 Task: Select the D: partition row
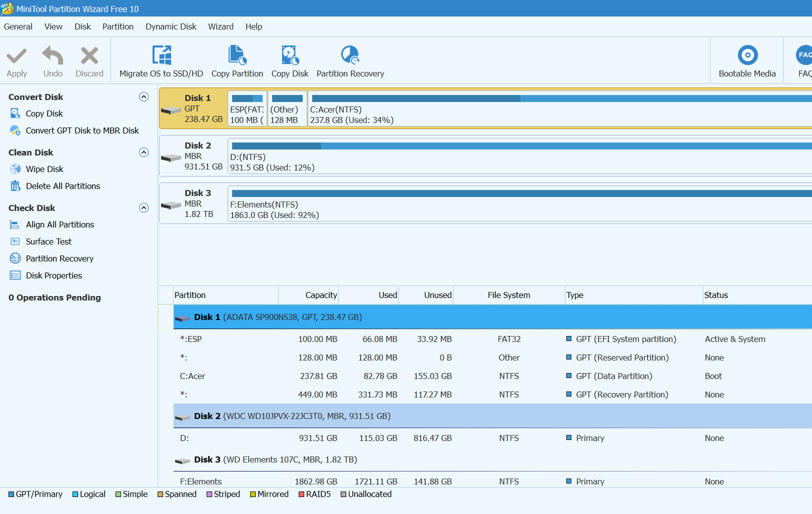coord(493,438)
